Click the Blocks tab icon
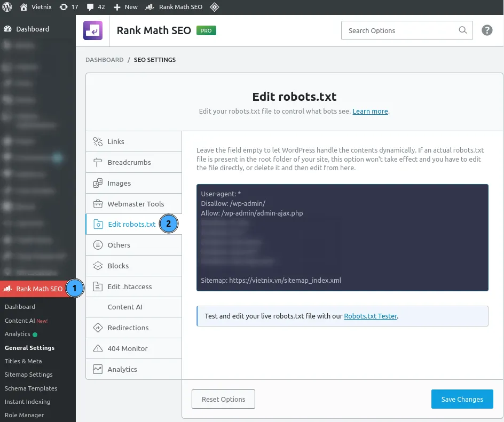This screenshot has height=422, width=504. click(x=98, y=266)
